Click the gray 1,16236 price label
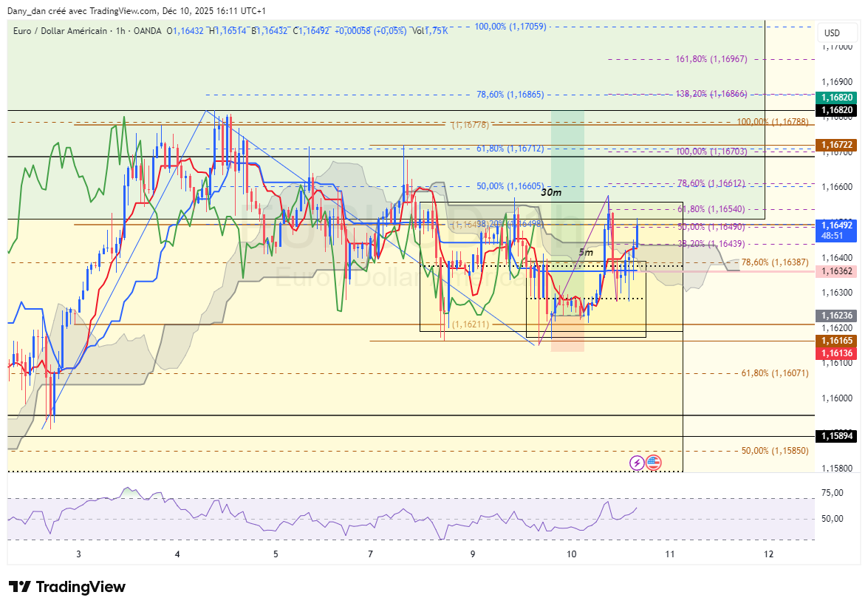The height and width of the screenshot is (609, 868). coord(836,316)
